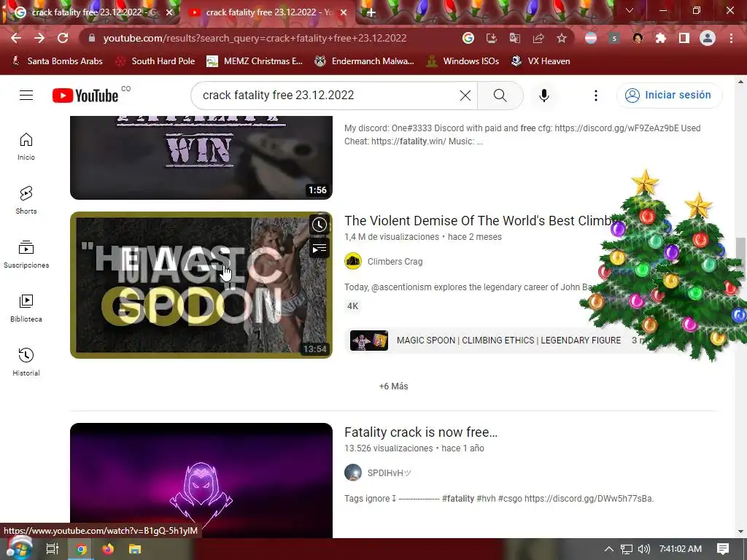Start voice search with microphone

[x=543, y=96]
